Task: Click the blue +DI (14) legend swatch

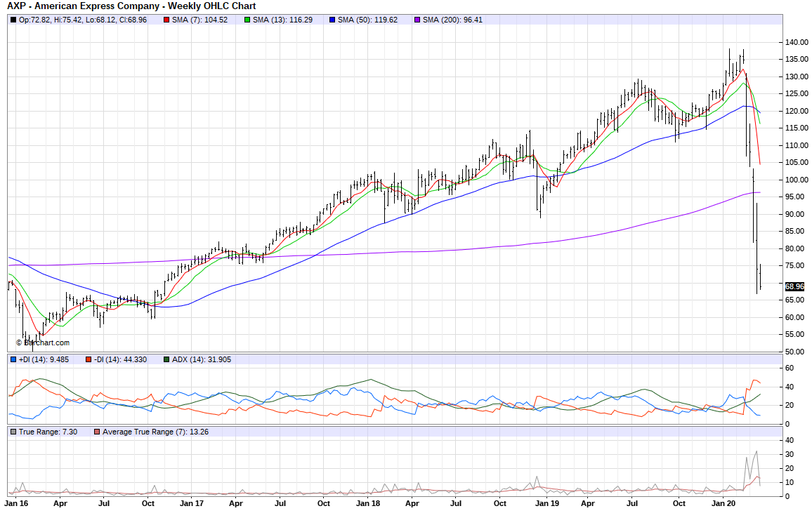Action: (x=13, y=359)
